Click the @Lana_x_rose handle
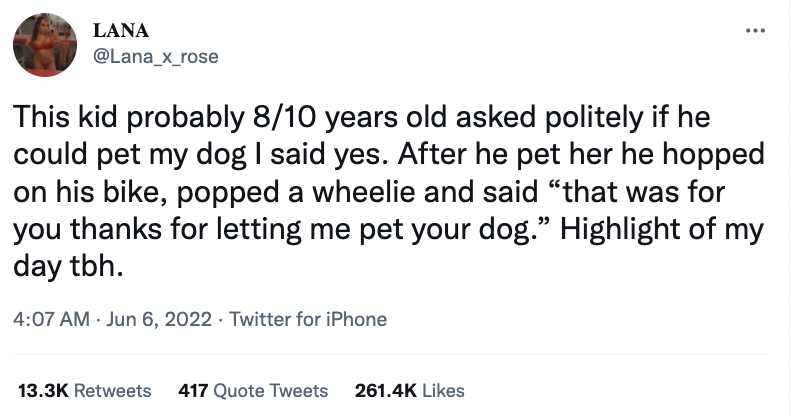 [154, 56]
